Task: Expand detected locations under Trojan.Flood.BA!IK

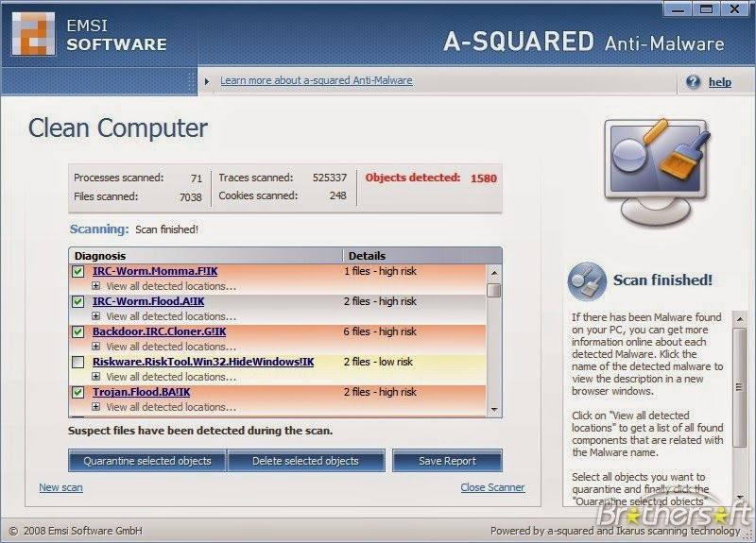Action: [96, 407]
